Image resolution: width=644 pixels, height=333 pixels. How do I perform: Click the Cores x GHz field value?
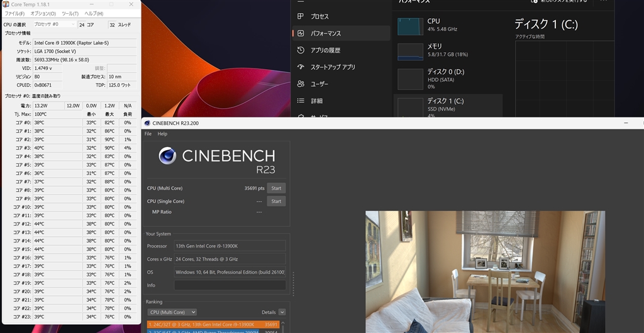point(230,259)
